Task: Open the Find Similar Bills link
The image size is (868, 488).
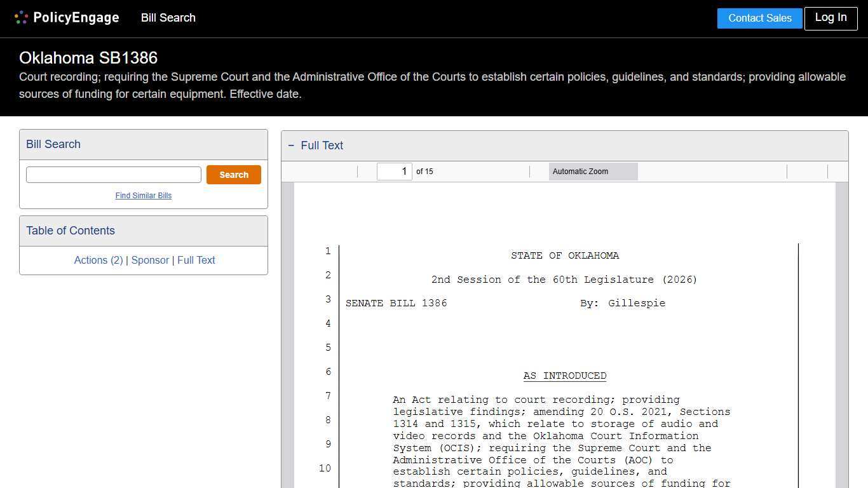Action: [x=143, y=196]
